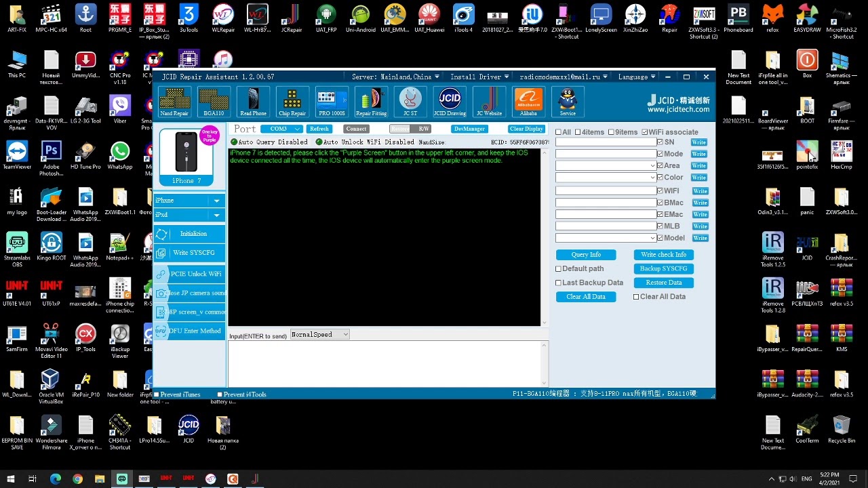Open the Read Phone tool
868x488 pixels.
point(253,102)
